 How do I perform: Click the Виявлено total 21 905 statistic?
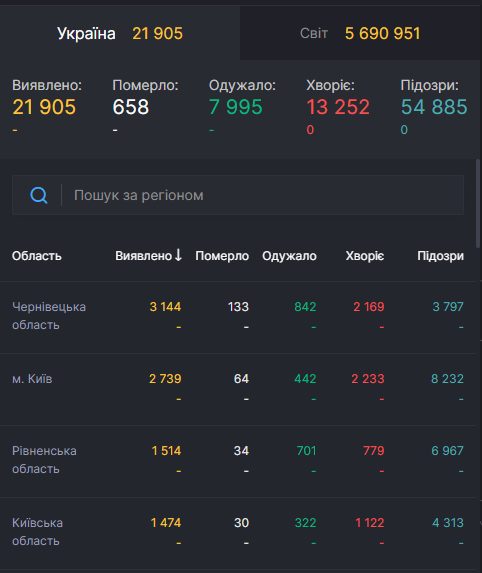tap(44, 107)
